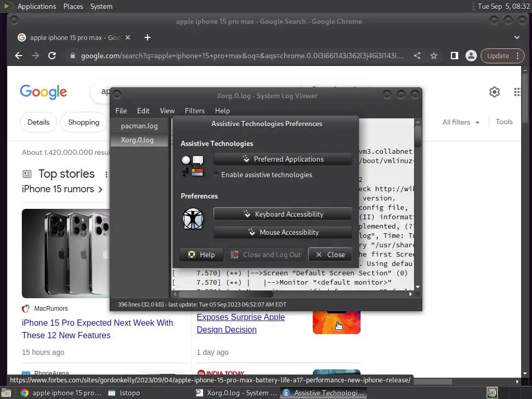
Task: Open System menu in top panel
Action: point(101,6)
